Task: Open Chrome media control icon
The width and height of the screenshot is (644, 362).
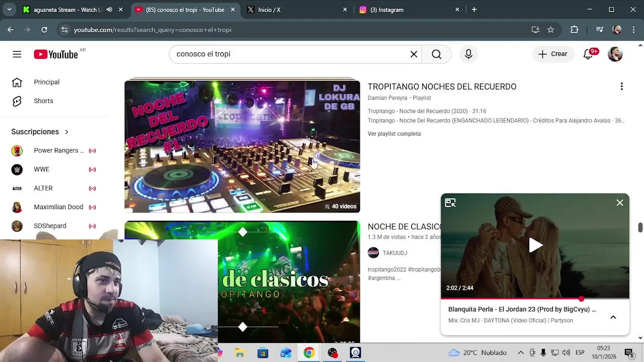Action: click(599, 30)
